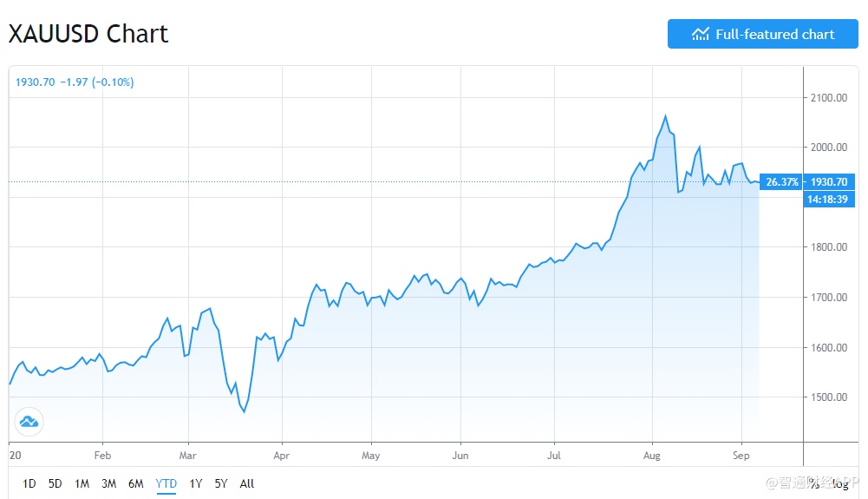Click the XAUUSD Chart title

point(88,34)
